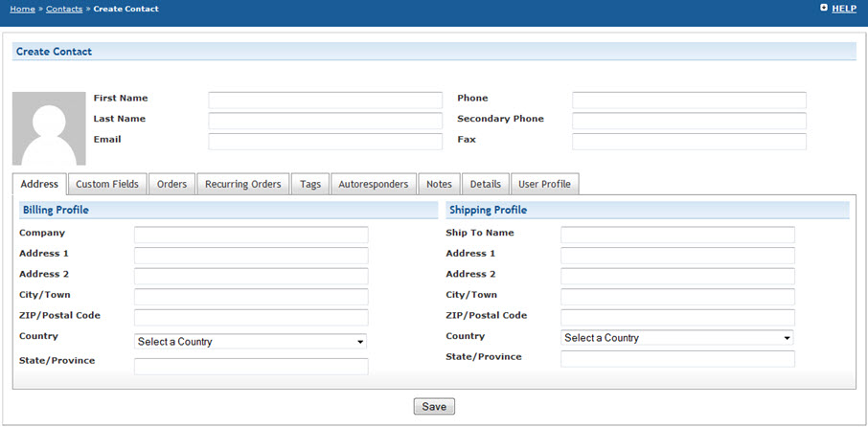Image resolution: width=868 pixels, height=427 pixels.
Task: Open the Shipping Profile Country dropdown
Action: pos(677,338)
